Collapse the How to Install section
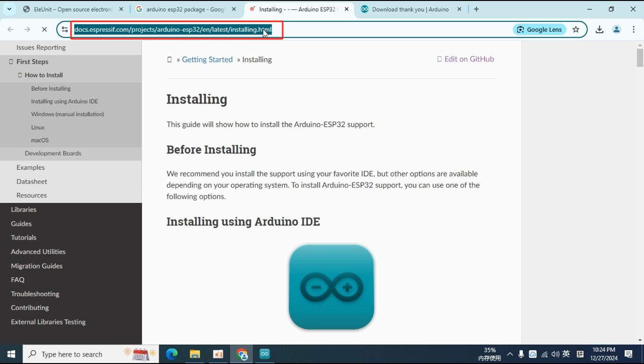 pyautogui.click(x=20, y=75)
